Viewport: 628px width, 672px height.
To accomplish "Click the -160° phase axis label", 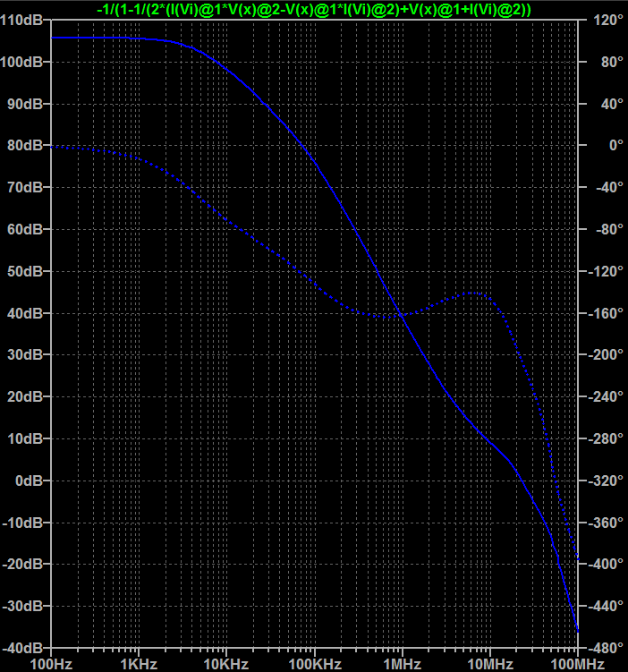I will tap(606, 313).
